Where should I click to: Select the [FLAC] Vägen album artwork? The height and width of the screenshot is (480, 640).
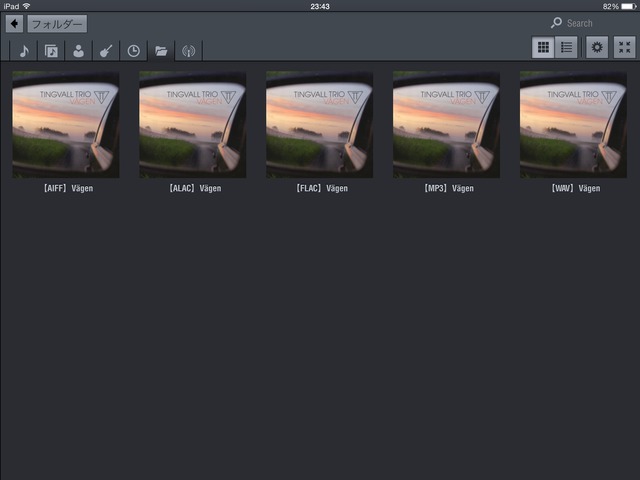pos(319,124)
